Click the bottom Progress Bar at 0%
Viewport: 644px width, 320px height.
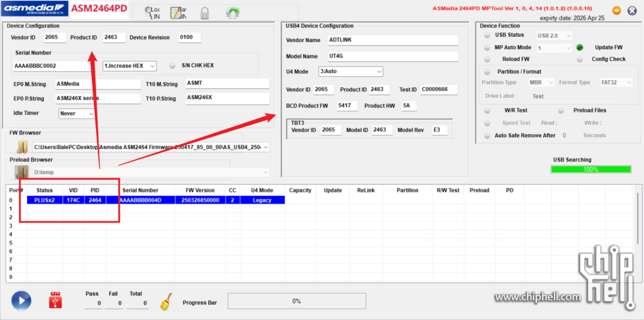pos(296,301)
